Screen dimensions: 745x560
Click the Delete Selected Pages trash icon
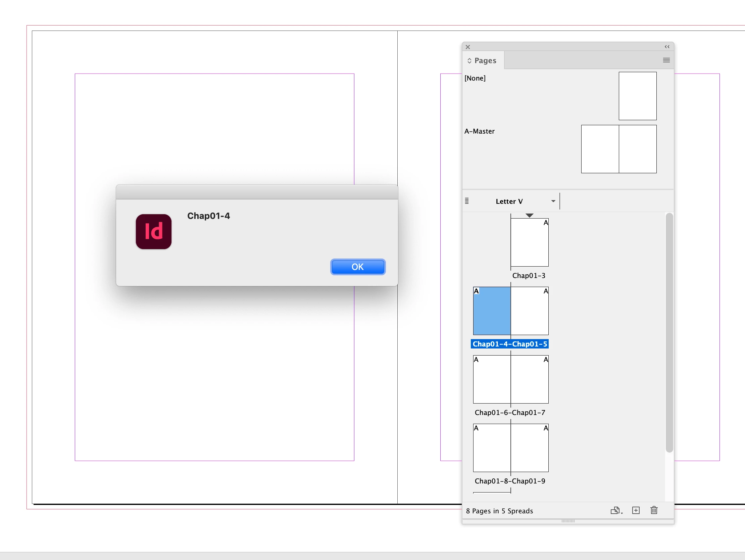[654, 510]
